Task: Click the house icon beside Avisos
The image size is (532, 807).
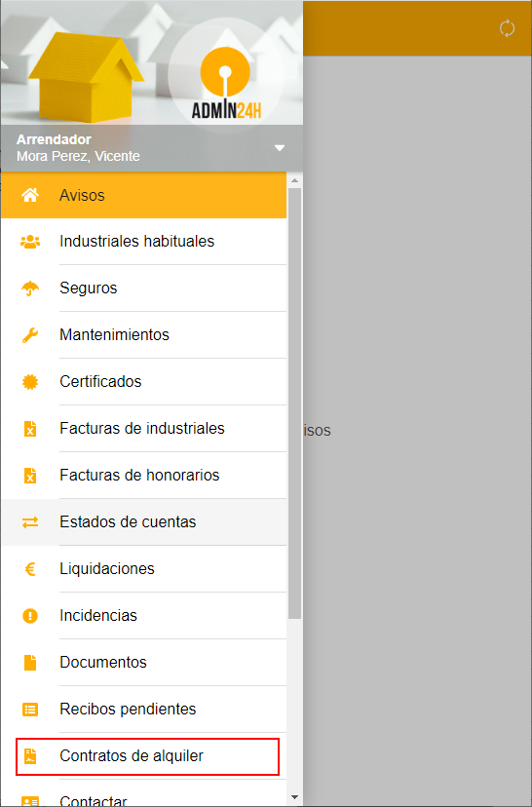Action: (x=30, y=195)
